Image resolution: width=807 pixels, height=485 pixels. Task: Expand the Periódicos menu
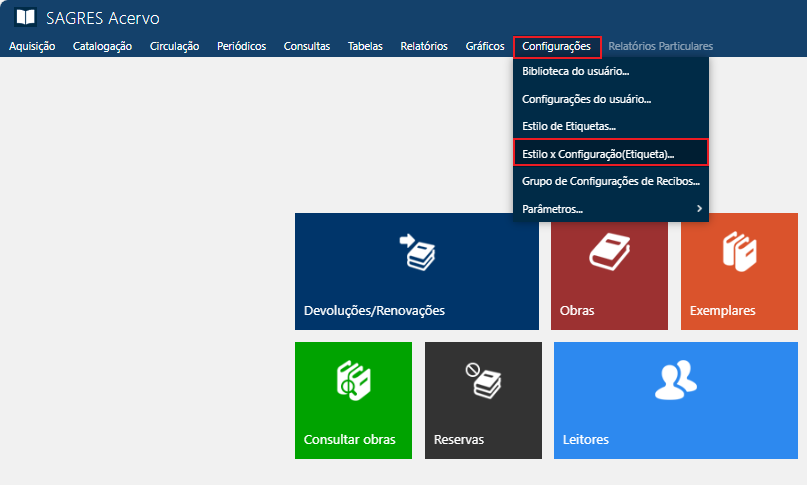coord(241,46)
